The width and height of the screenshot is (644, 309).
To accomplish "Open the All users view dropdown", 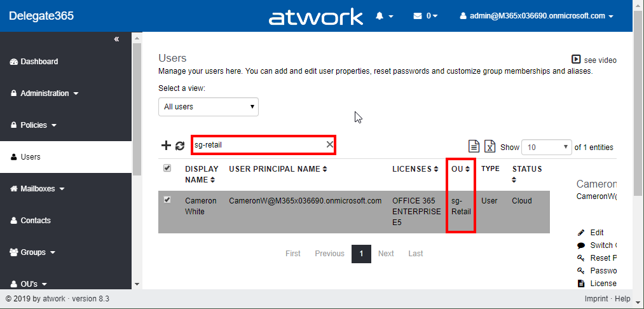I will click(x=209, y=107).
